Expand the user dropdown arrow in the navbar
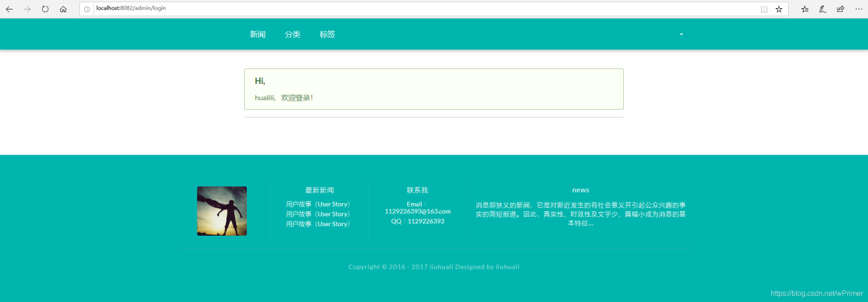Image resolution: width=868 pixels, height=302 pixels. click(x=682, y=35)
